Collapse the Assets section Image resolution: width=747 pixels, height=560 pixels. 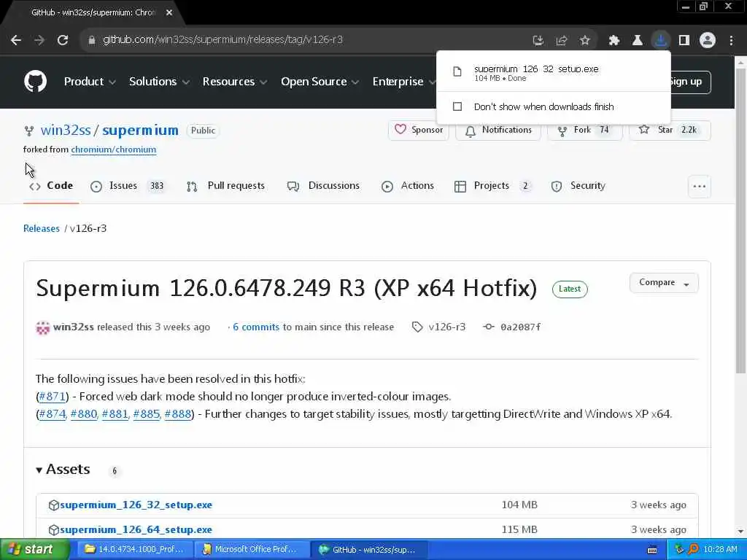pos(63,470)
